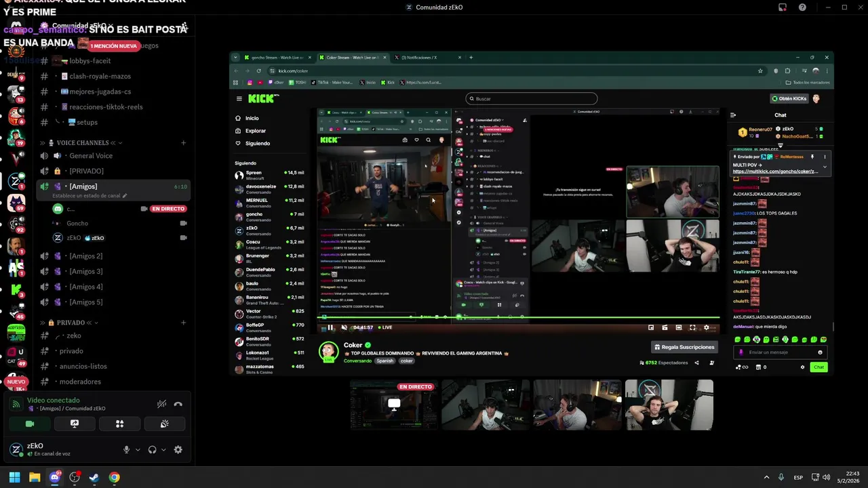Screen dimensions: 868x488
Task: Open the moderadores text channel
Action: pyautogui.click(x=113, y=382)
